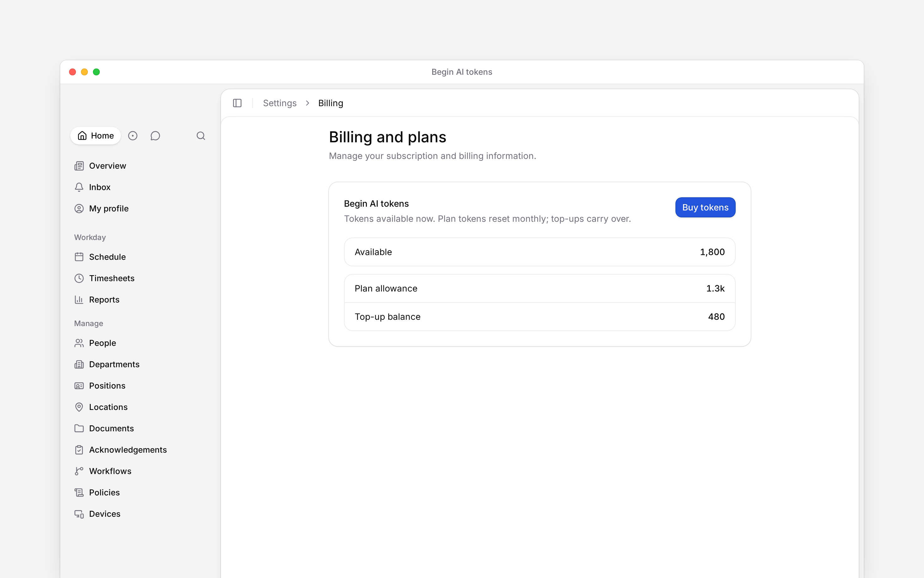Click the Plan allowance value 1.3k
This screenshot has height=578, width=924.
715,289
